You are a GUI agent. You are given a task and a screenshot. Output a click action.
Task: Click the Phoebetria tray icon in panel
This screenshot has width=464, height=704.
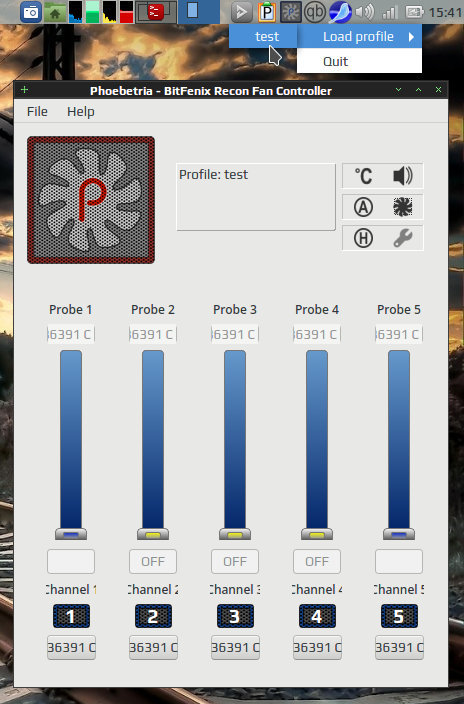click(291, 12)
